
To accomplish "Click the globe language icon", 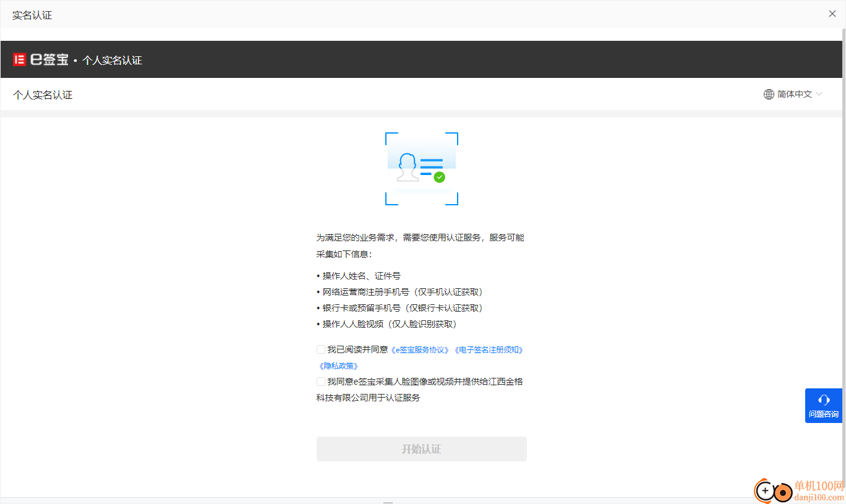I will click(769, 95).
